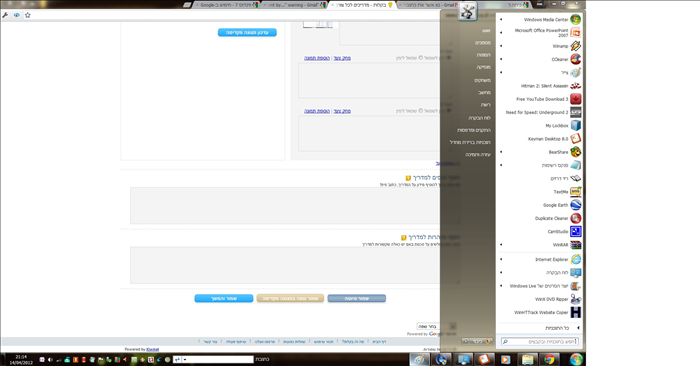
Task: Select the first 'left of text' radio button
Action: [x=421, y=58]
